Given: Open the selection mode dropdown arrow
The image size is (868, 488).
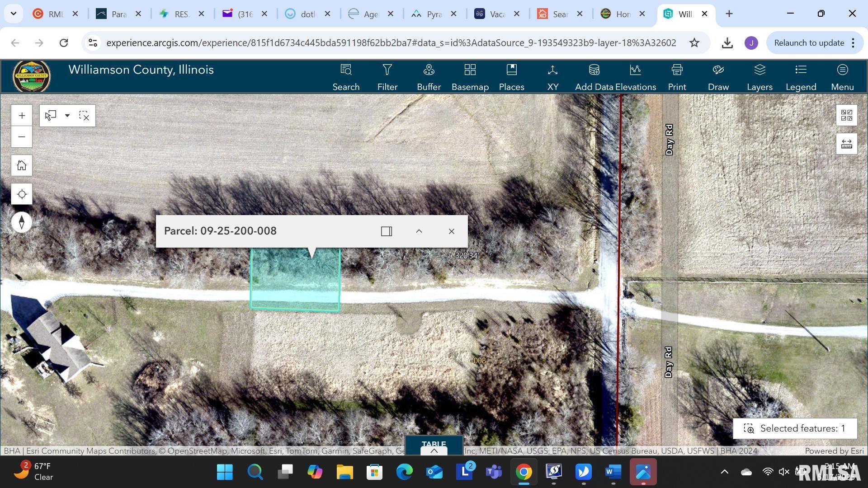Looking at the screenshot, I should 67,115.
